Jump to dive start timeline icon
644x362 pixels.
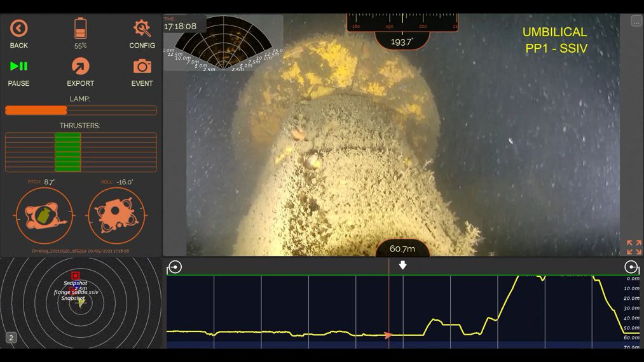[175, 267]
